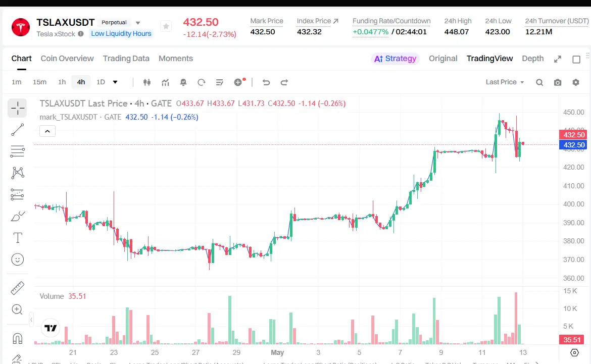Screen dimensions: 591x364
Task: Take a chart snapshot with the camera
Action: 558,82
